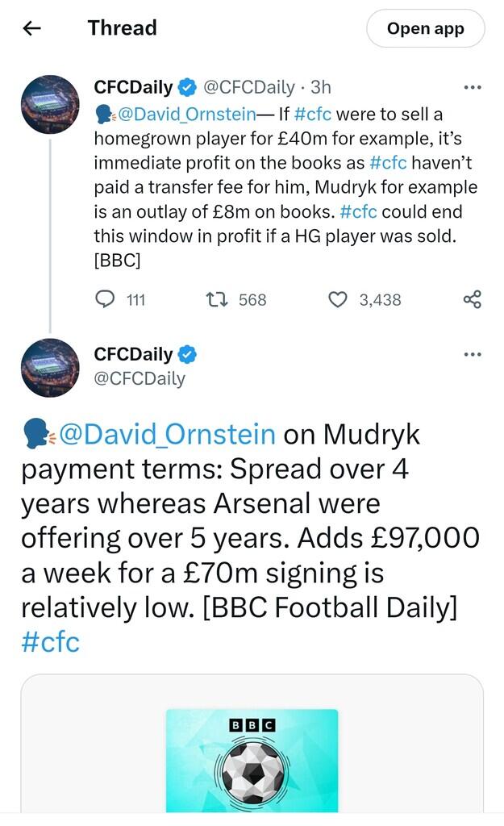This screenshot has width=504, height=826.
Task: Open more options on second tweet
Action: point(473,354)
